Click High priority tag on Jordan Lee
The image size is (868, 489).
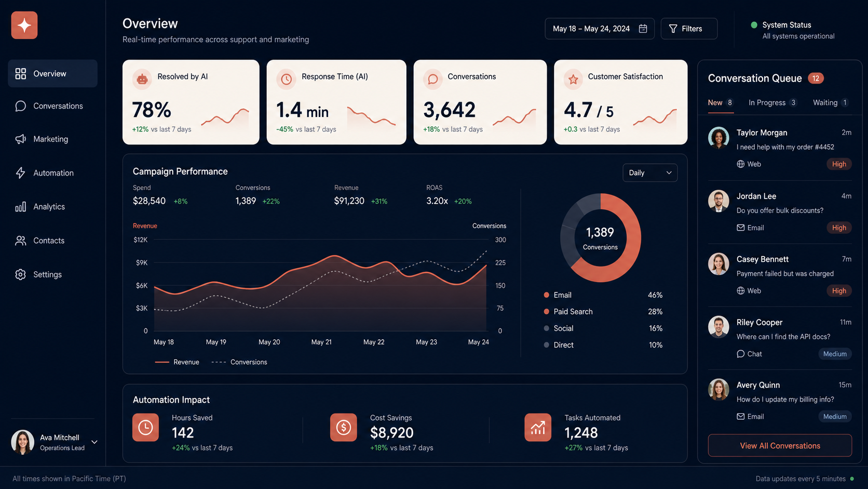(839, 228)
